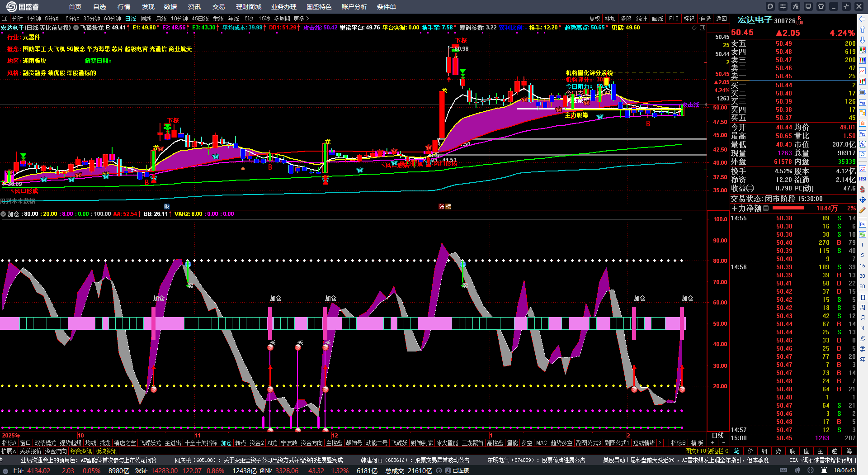Click the up-arrow previous stock sidebar icon
868x475 pixels.
(x=863, y=29)
